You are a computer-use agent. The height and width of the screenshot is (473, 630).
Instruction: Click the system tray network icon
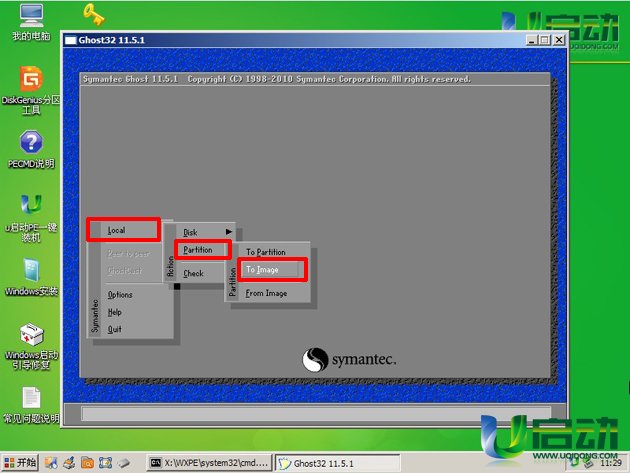pyautogui.click(x=588, y=463)
